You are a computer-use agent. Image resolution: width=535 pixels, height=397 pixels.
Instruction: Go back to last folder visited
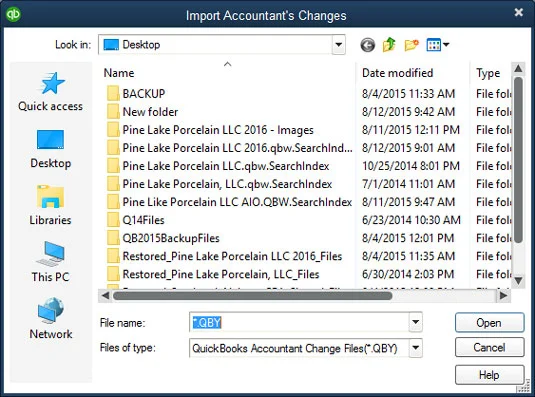[367, 45]
